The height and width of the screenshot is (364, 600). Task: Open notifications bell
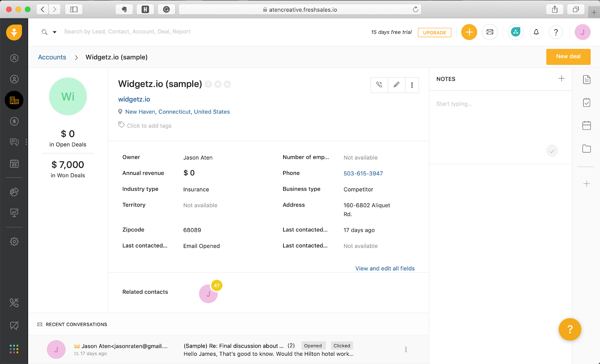(x=536, y=32)
